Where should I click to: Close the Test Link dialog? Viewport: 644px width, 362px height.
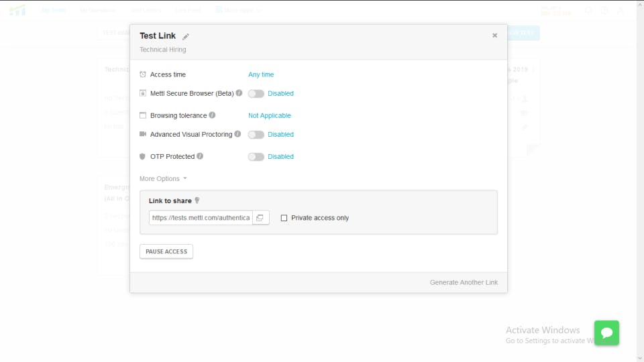pyautogui.click(x=494, y=36)
